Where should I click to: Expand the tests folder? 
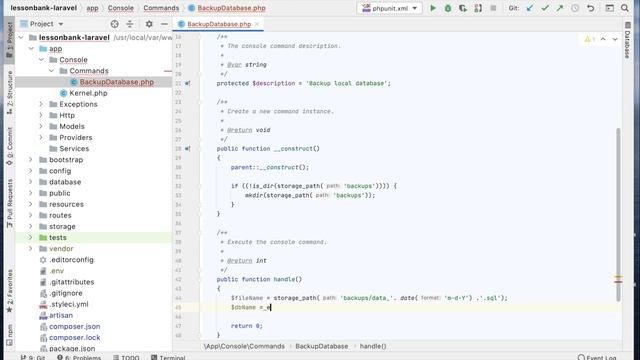pyautogui.click(x=31, y=238)
